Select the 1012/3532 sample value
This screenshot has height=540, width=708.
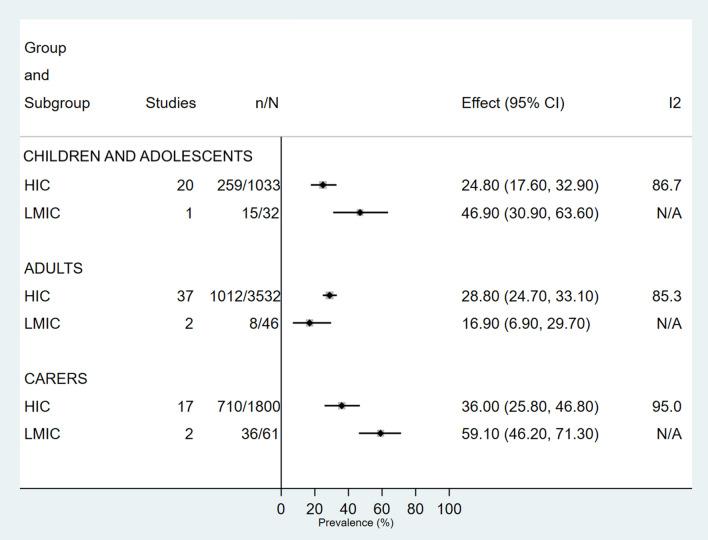click(245, 295)
